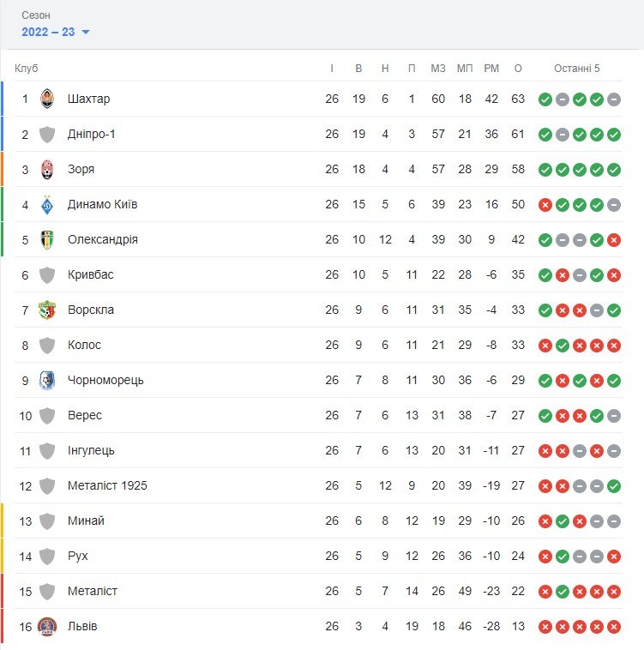This screenshot has height=650, width=644.
Task: Click Shakhtar's first green win result icon
Action: pos(545,99)
